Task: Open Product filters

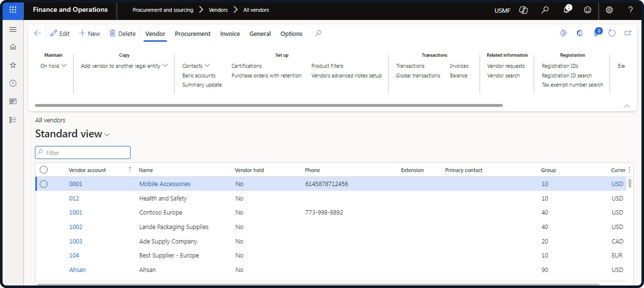Action: (x=327, y=66)
